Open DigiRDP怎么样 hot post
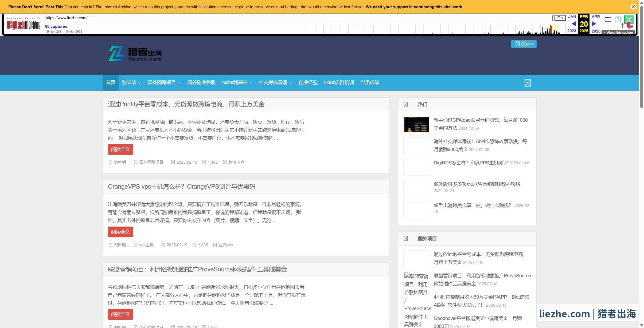 coord(471,163)
